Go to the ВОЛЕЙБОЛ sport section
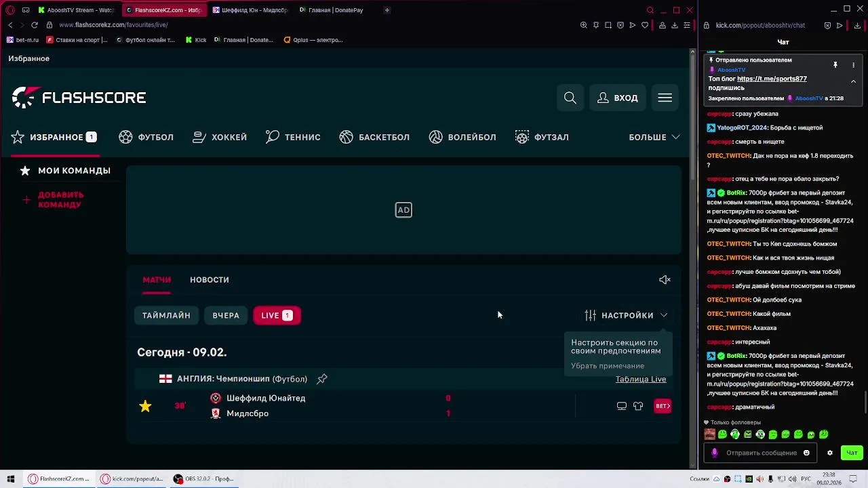 pyautogui.click(x=462, y=137)
